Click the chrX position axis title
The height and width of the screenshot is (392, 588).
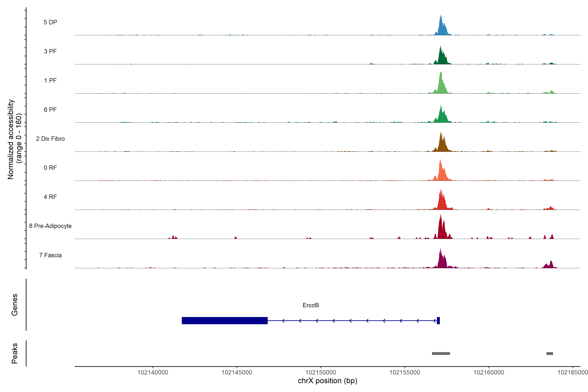(x=327, y=381)
